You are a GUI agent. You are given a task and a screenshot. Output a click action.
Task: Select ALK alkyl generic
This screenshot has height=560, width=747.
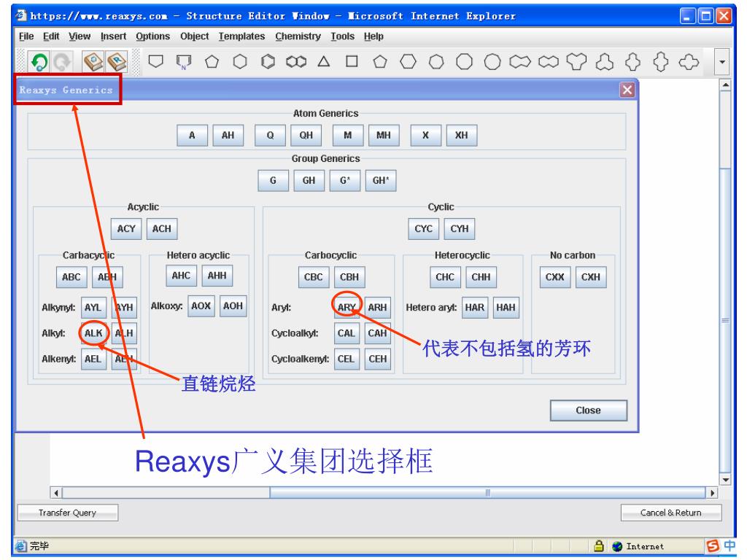coord(93,333)
